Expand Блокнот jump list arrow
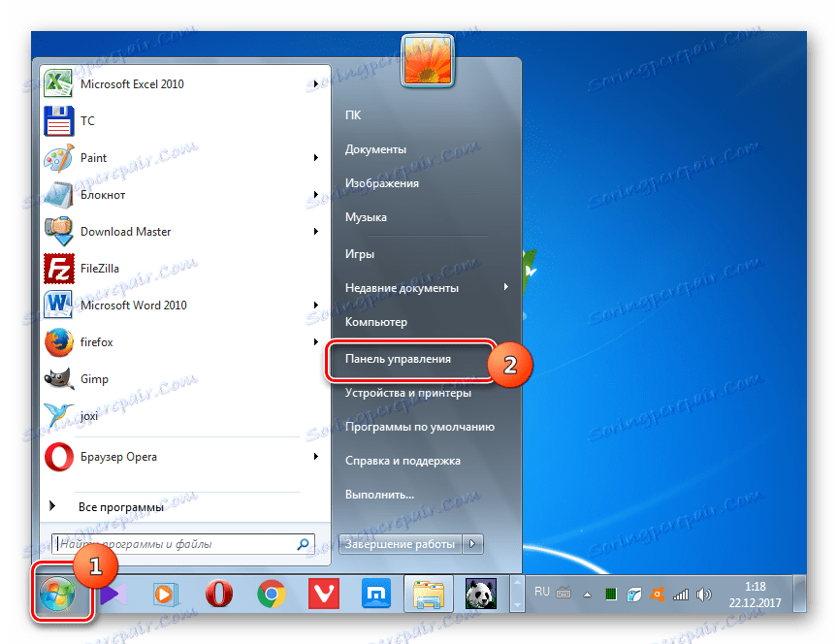The height and width of the screenshot is (644, 838). point(316,195)
